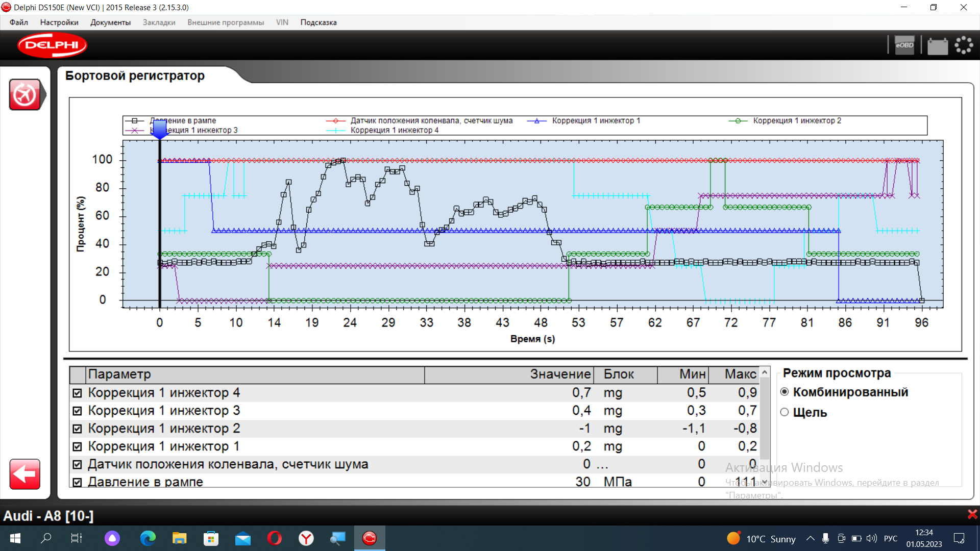The width and height of the screenshot is (980, 551).
Task: Launch Opera browser from taskbar
Action: (275, 538)
